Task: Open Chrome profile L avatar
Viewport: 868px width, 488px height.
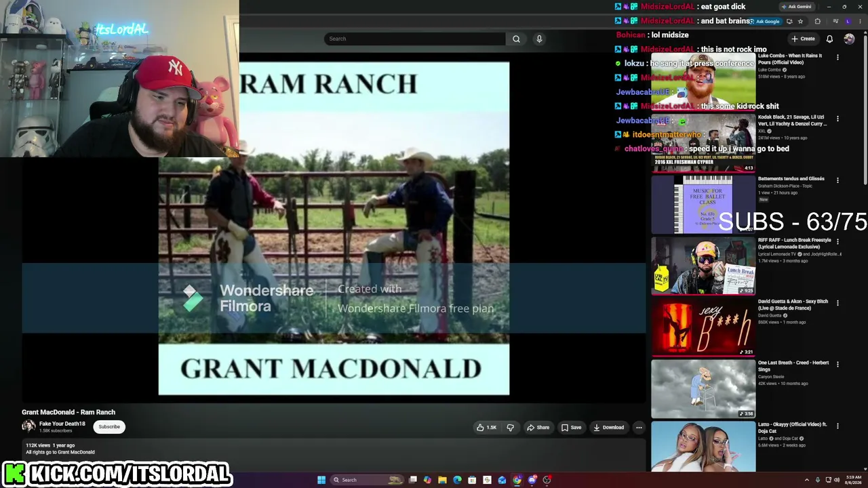Action: (847, 21)
